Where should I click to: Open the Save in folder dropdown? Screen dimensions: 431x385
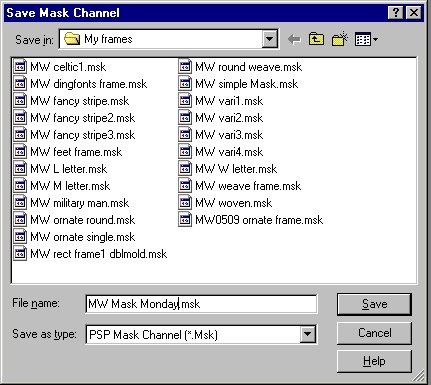[x=269, y=39]
